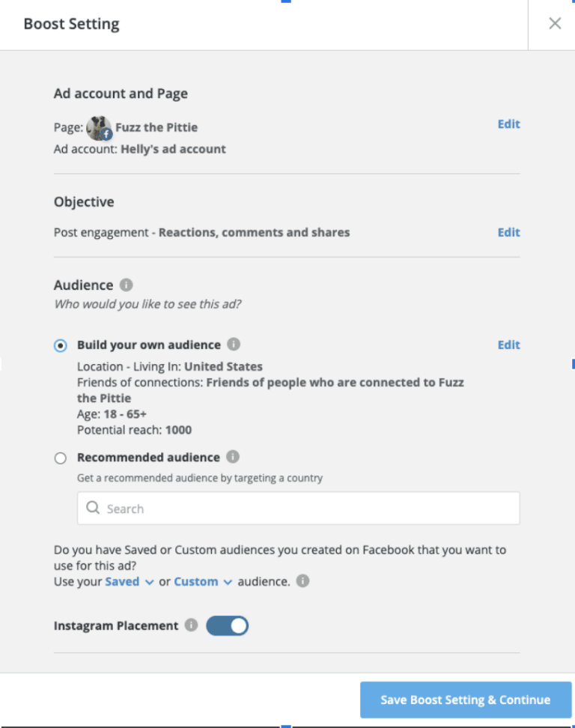Edit the Build your own audience settings
Screen dimensions: 575x728
coord(508,345)
